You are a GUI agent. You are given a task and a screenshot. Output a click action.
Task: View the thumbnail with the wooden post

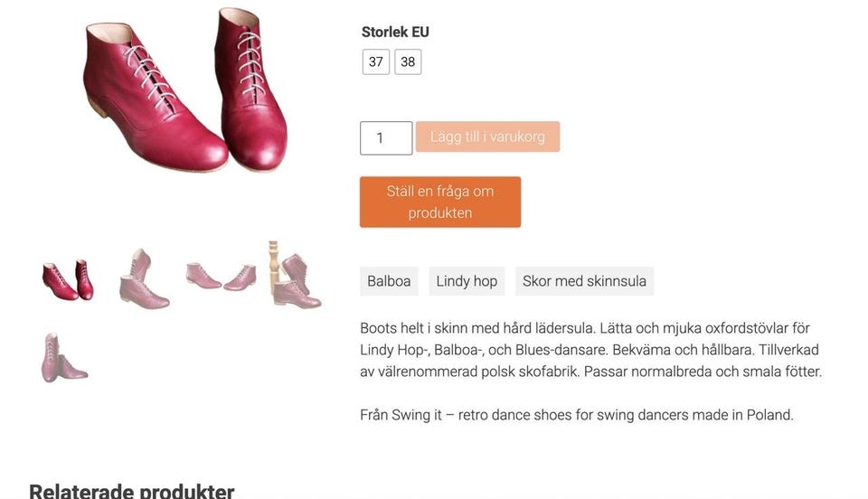pyautogui.click(x=295, y=276)
